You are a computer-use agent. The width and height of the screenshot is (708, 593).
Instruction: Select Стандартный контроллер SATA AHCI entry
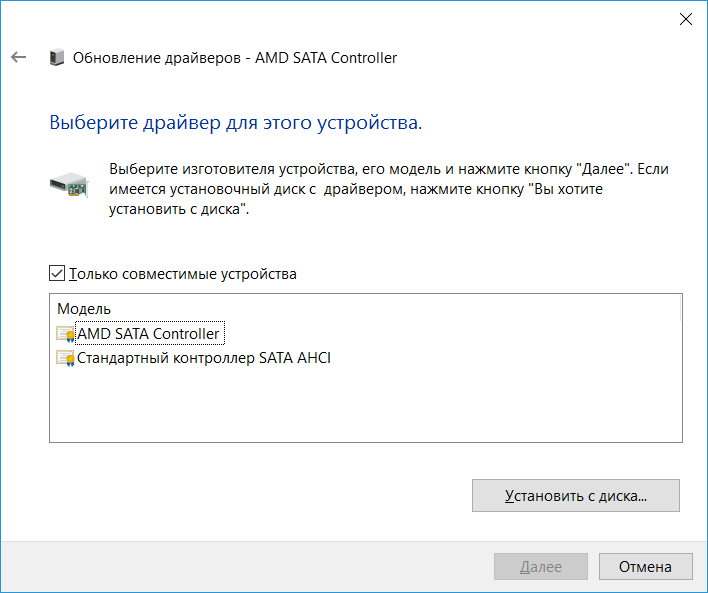pos(203,358)
